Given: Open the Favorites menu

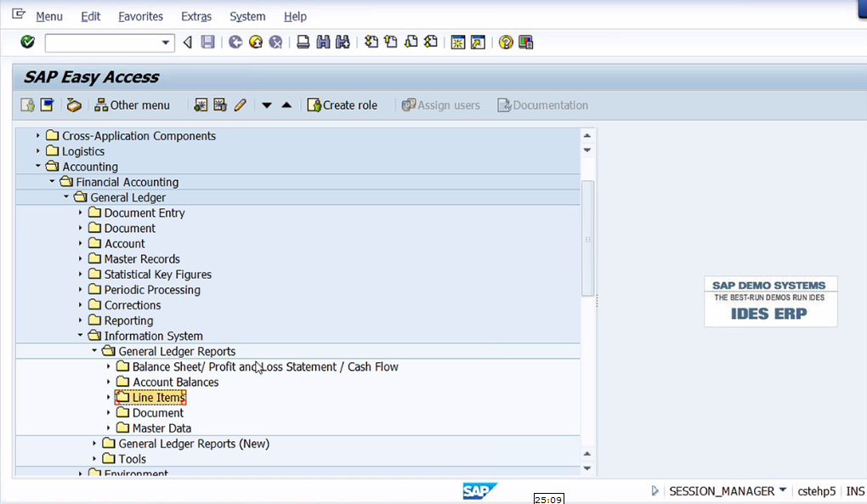Looking at the screenshot, I should coord(140,17).
